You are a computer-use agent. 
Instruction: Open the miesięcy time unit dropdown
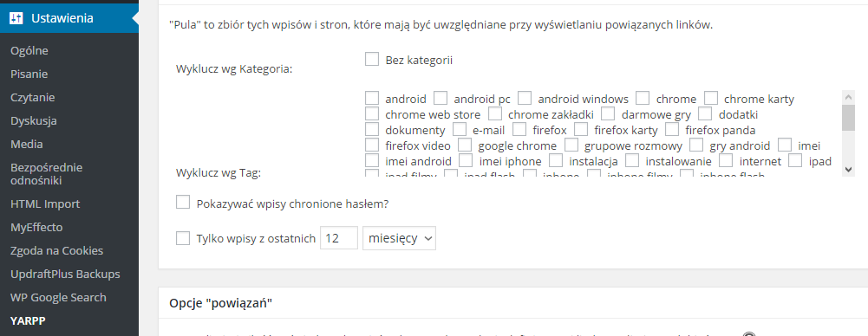[399, 238]
